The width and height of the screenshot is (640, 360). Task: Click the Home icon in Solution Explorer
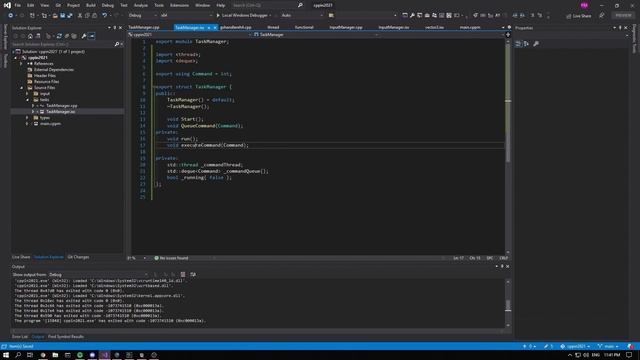(x=30, y=36)
